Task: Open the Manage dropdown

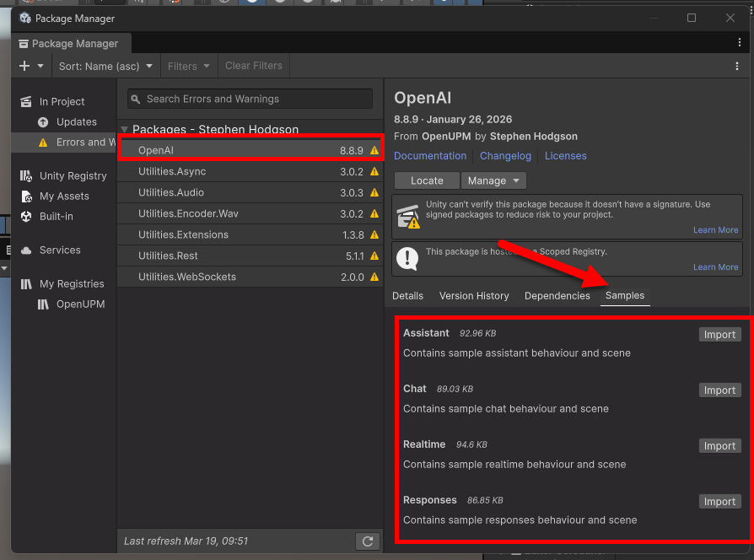Action: [494, 180]
